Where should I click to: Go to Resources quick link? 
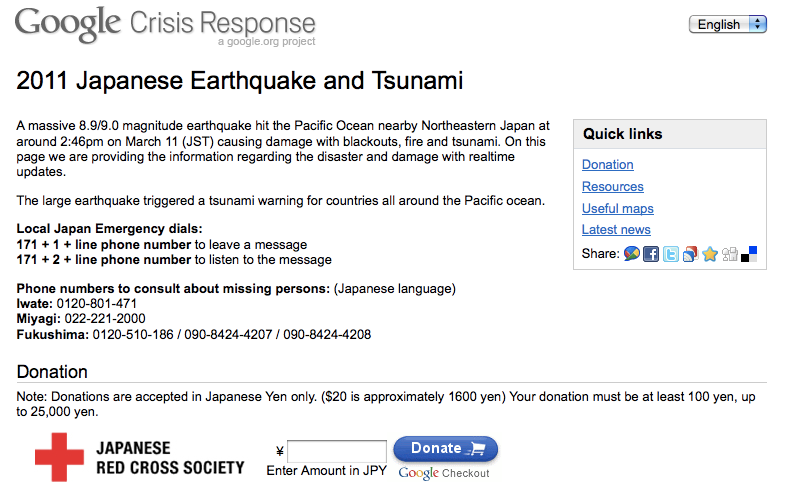pos(613,187)
